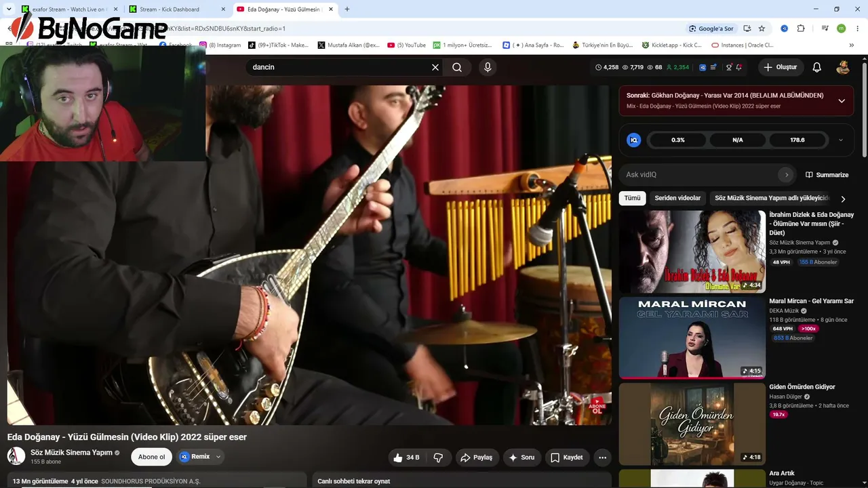
Task: Show more bookmarks with the double chevron
Action: click(852, 45)
